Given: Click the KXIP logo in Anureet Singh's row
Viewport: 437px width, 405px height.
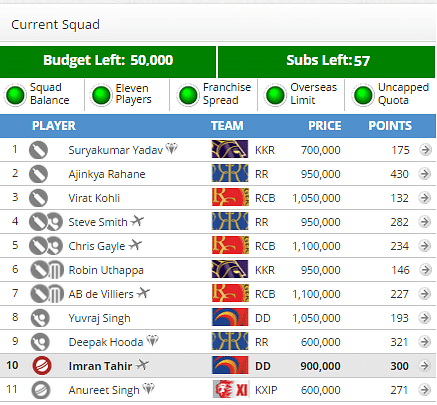Looking at the screenshot, I should point(231,389).
